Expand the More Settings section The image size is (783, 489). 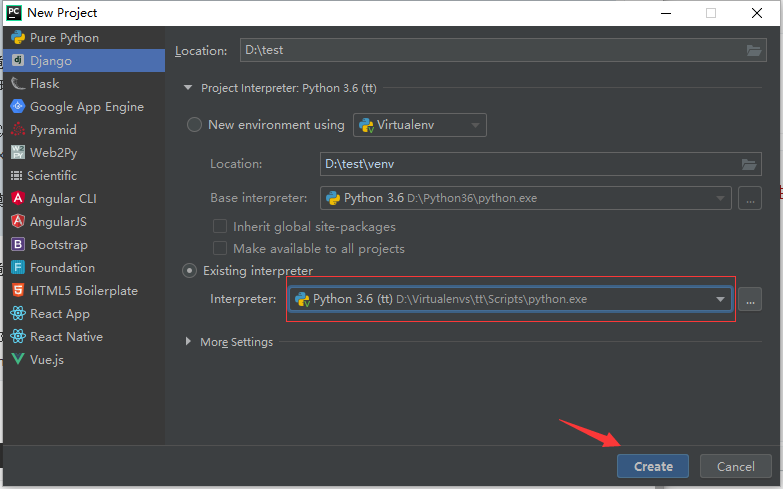[190, 342]
